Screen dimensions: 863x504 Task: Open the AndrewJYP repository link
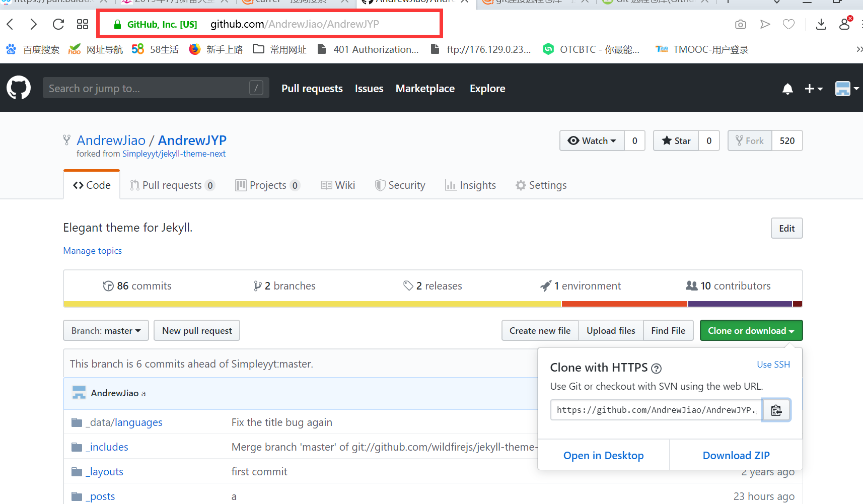192,140
